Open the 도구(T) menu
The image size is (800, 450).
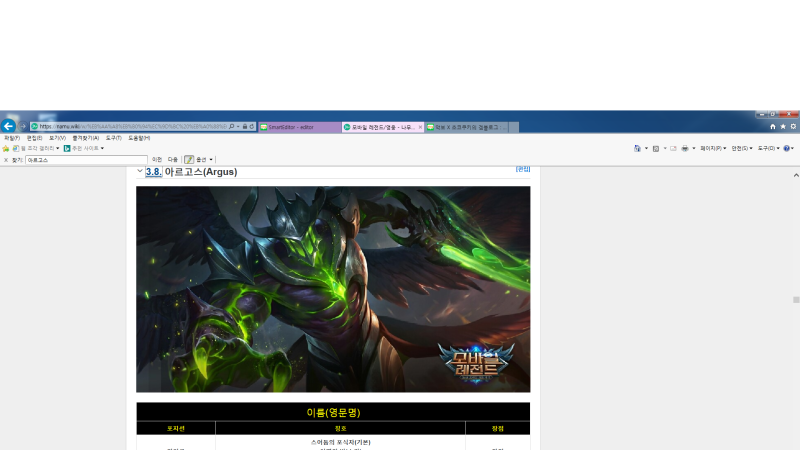(x=113, y=138)
